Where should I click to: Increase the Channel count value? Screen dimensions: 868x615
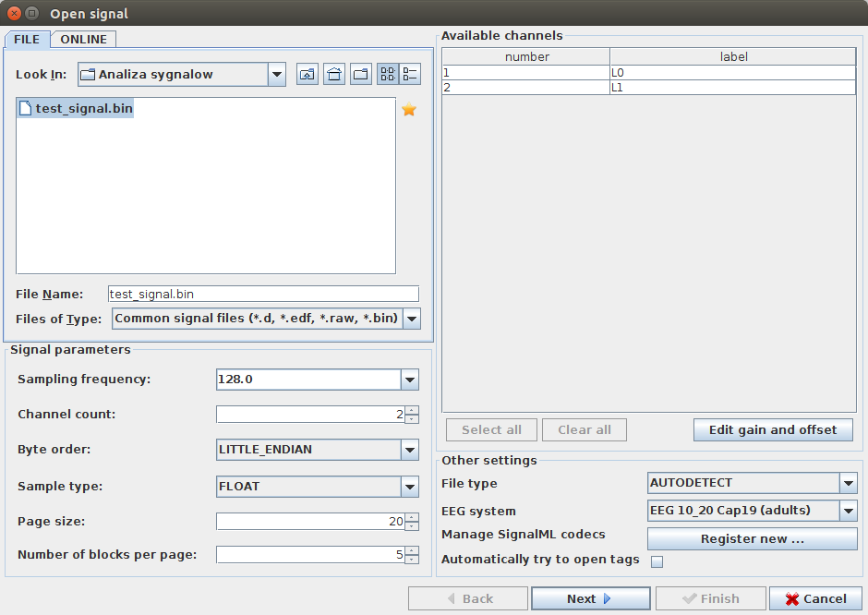tap(412, 410)
